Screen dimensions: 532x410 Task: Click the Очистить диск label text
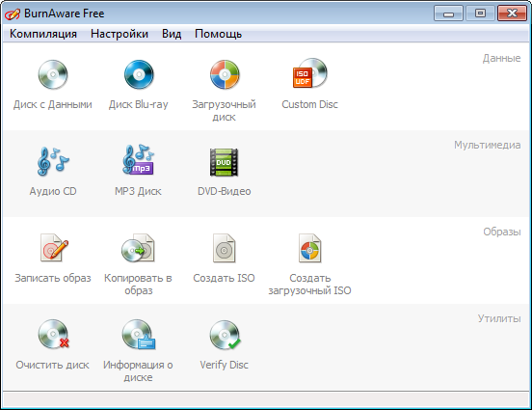(x=53, y=366)
